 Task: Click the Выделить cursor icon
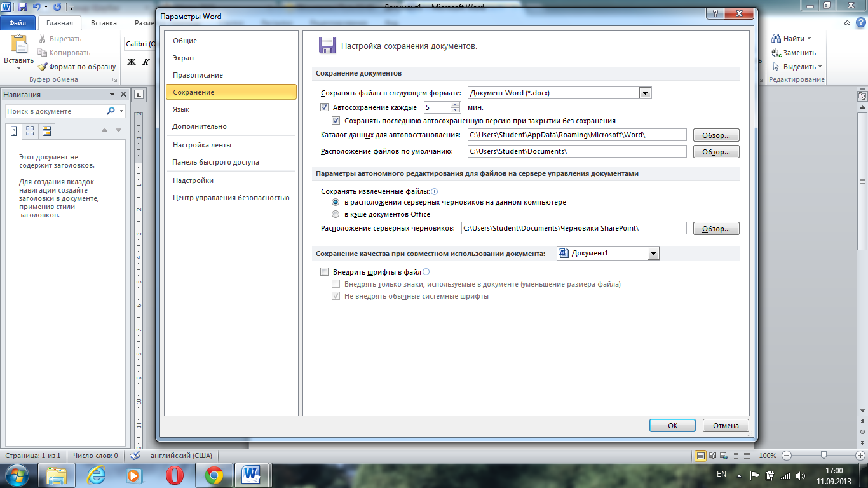point(776,67)
